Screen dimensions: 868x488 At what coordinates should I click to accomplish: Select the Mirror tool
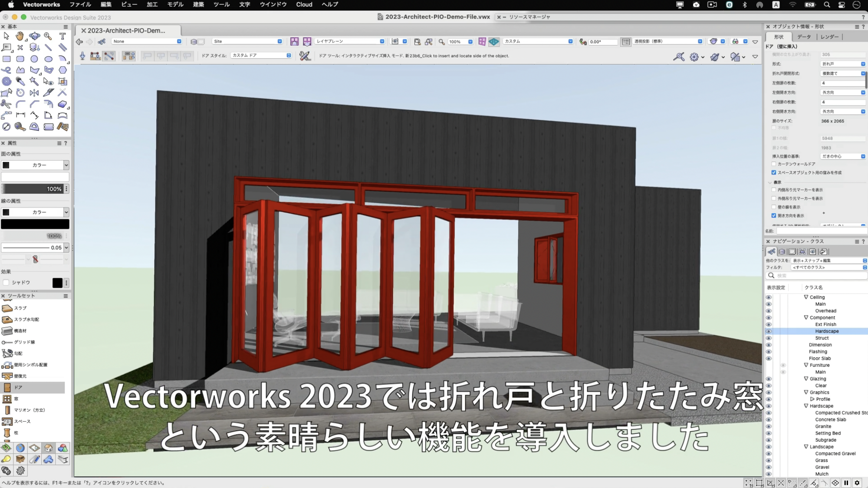pyautogui.click(x=34, y=92)
